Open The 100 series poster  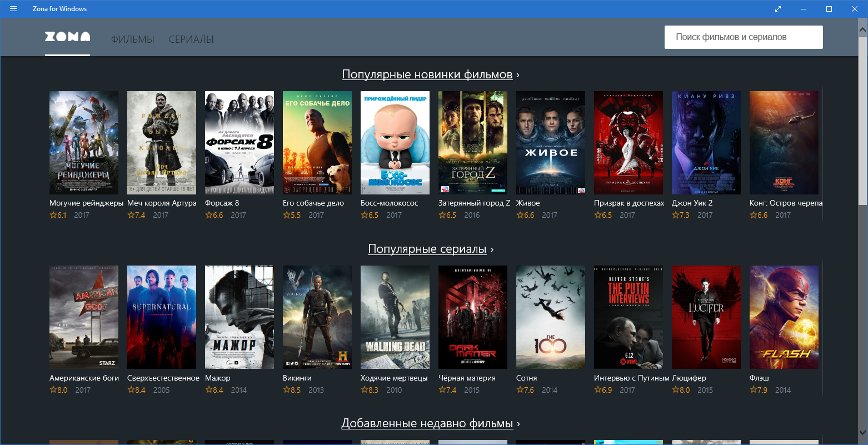click(551, 317)
